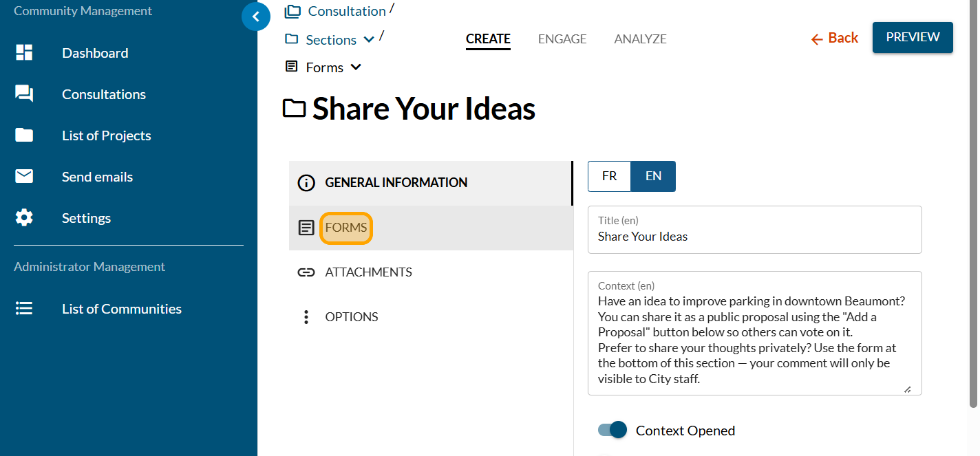This screenshot has width=980, height=456.
Task: Expand the Sections breadcrumb dropdown
Action: click(x=369, y=40)
